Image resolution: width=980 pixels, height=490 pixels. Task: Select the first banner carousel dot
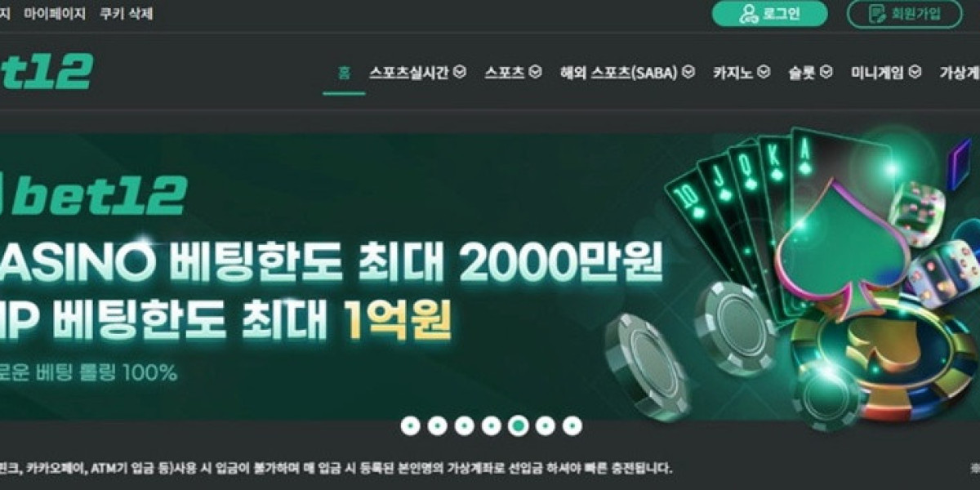[x=411, y=425]
